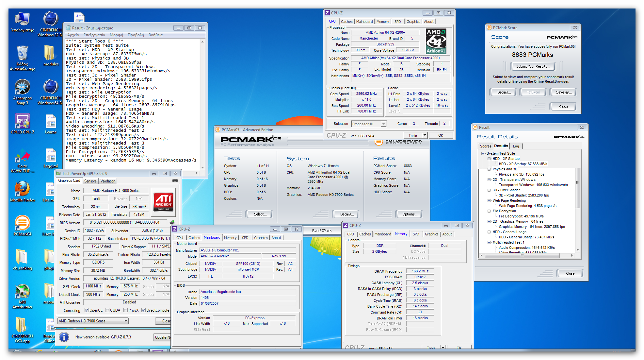Screen dimensions: 644x360
Task: Click Details button in PCMark Score
Action: pos(504,92)
